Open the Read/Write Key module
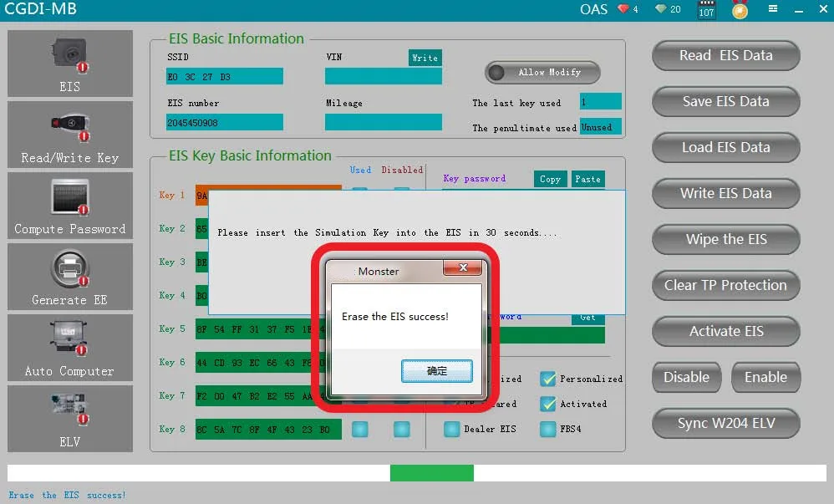The width and height of the screenshot is (834, 504). coord(69,135)
